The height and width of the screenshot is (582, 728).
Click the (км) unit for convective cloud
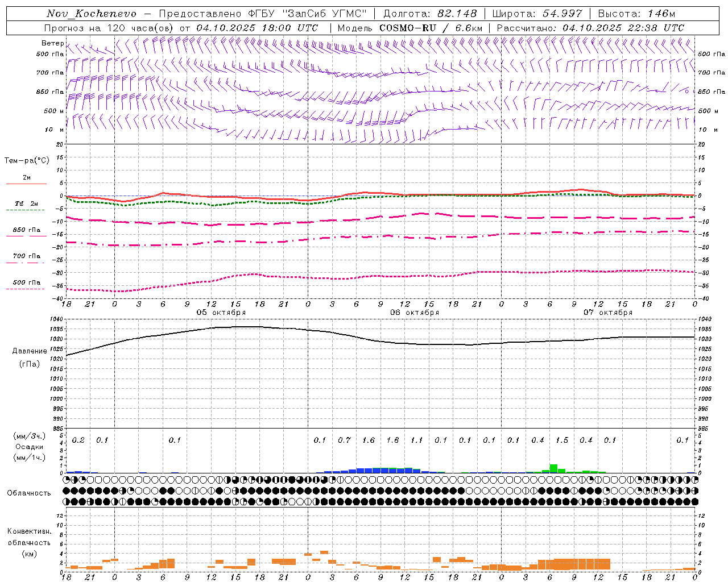pyautogui.click(x=29, y=554)
